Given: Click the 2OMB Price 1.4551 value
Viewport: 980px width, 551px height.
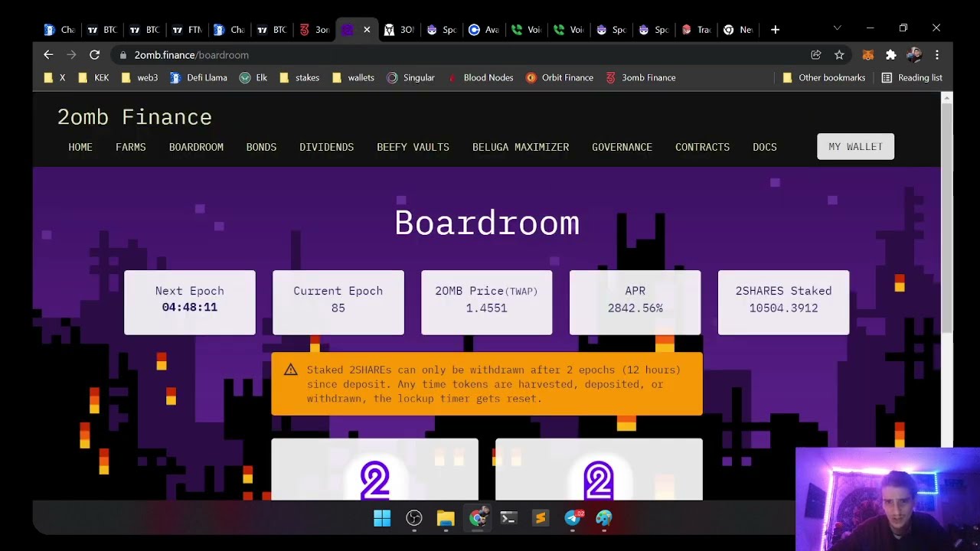Looking at the screenshot, I should coord(487,308).
